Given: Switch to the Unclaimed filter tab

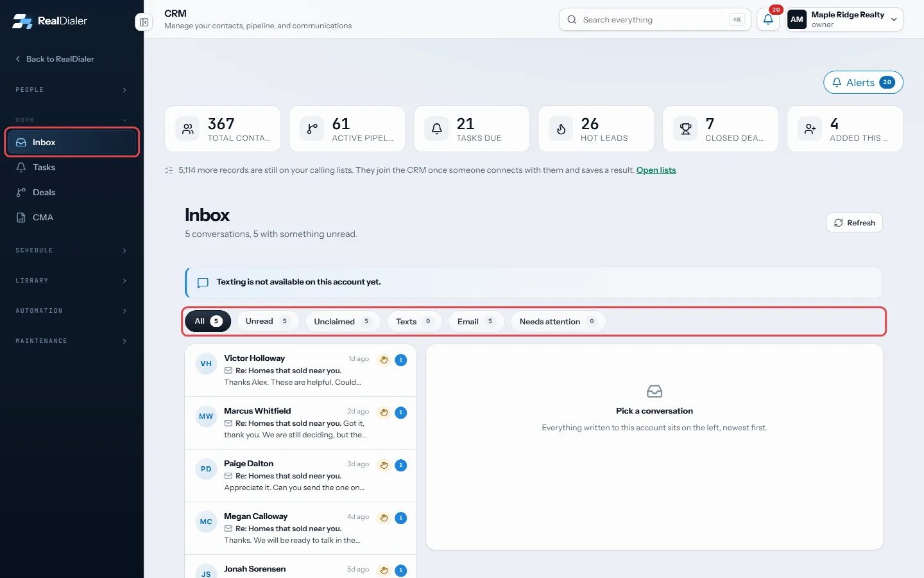Looking at the screenshot, I should 343,321.
